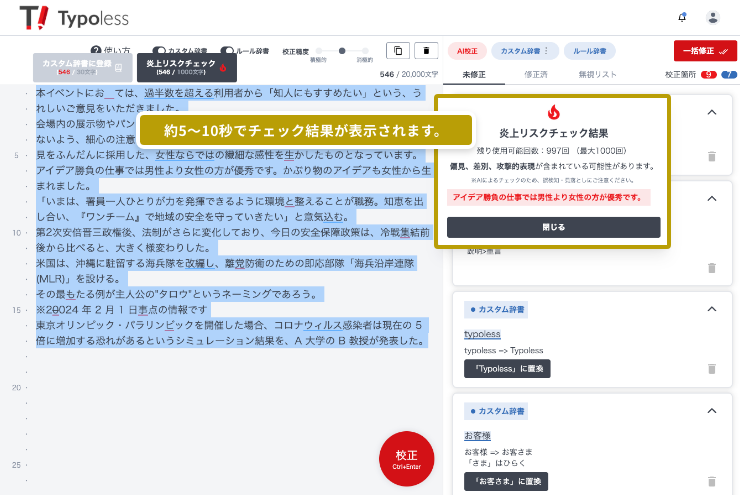This screenshot has height=495, width=740.
Task: Start proofreading with round 校正 button
Action: [406, 459]
